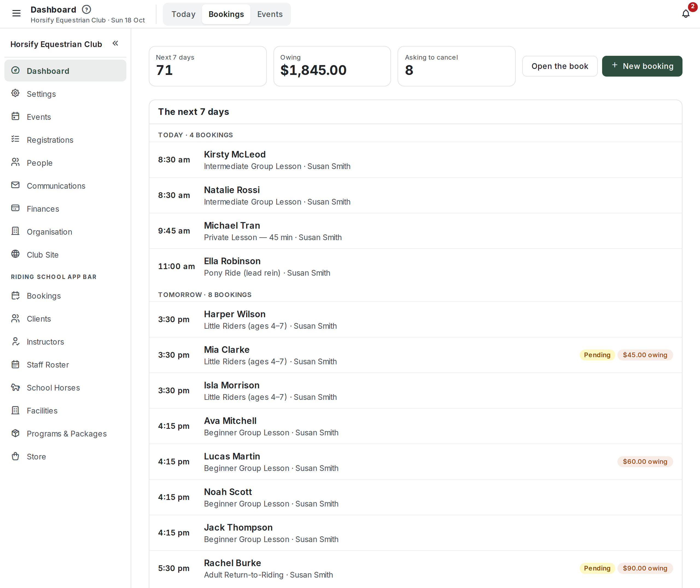Open Harper Wilson's Little Riders booking
Image resolution: width=700 pixels, height=588 pixels.
tap(415, 320)
